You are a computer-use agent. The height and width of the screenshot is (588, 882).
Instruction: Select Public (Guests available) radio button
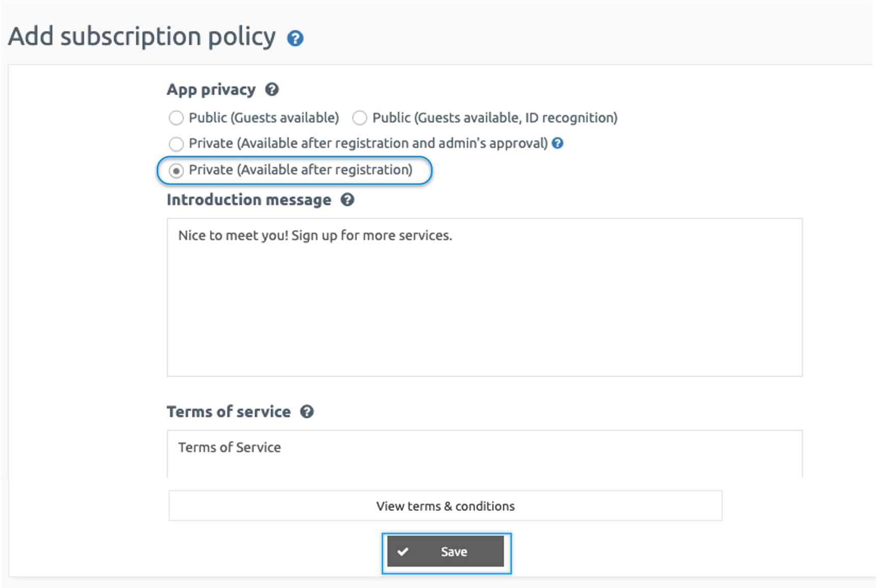click(176, 118)
